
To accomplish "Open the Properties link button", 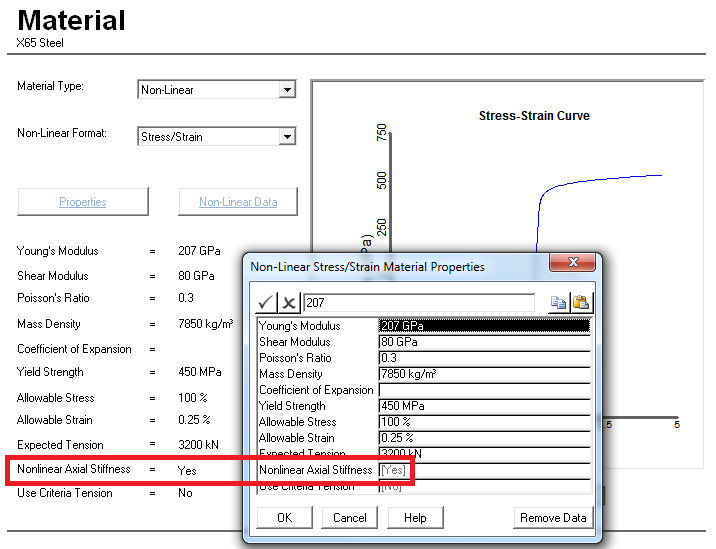I will tap(83, 202).
